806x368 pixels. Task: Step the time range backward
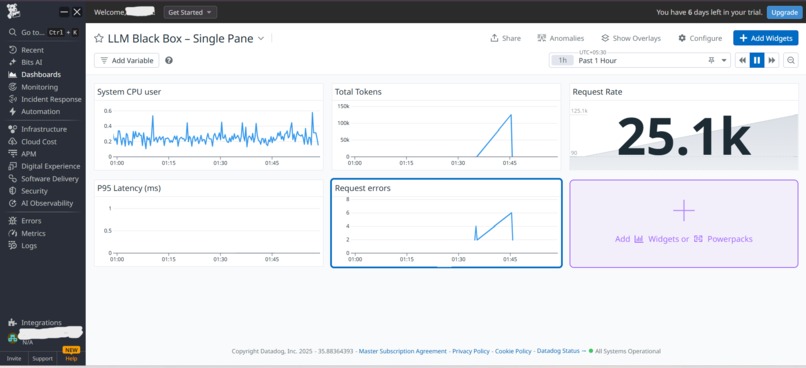[742, 60]
